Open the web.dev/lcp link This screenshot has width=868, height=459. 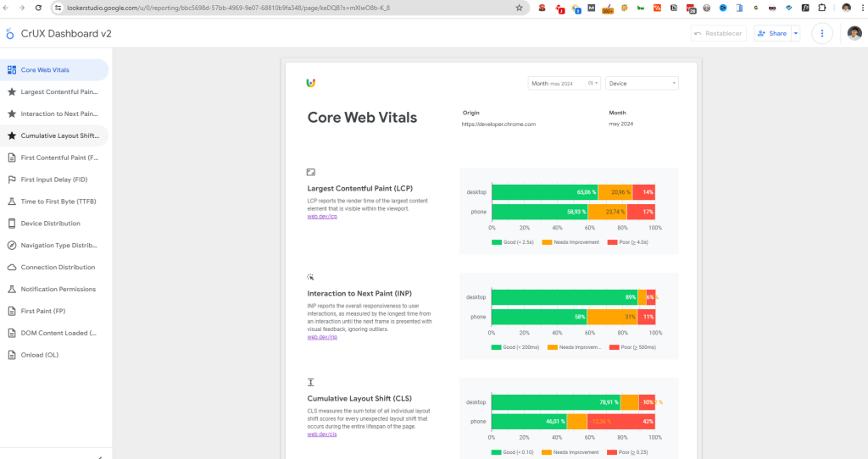pos(322,217)
